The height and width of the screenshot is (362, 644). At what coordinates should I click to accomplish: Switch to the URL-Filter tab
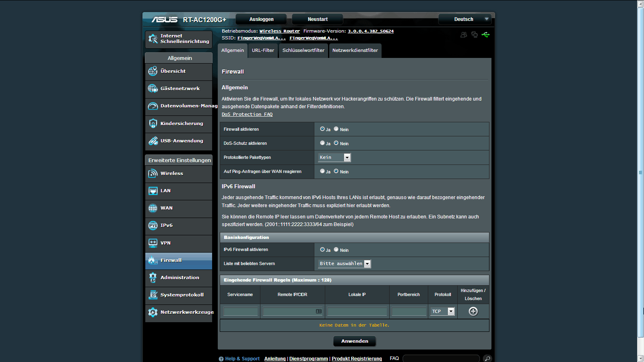pos(263,50)
